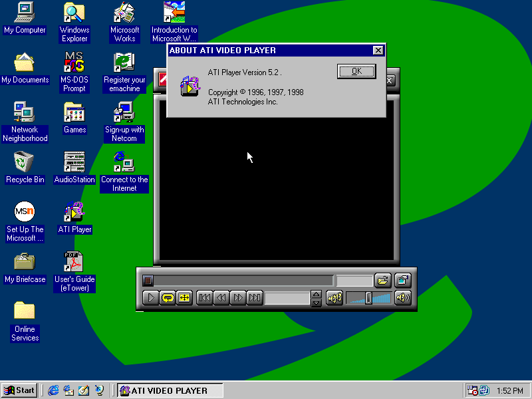The image size is (532, 399).
Task: Adjust the volume slider handle
Action: 368,298
